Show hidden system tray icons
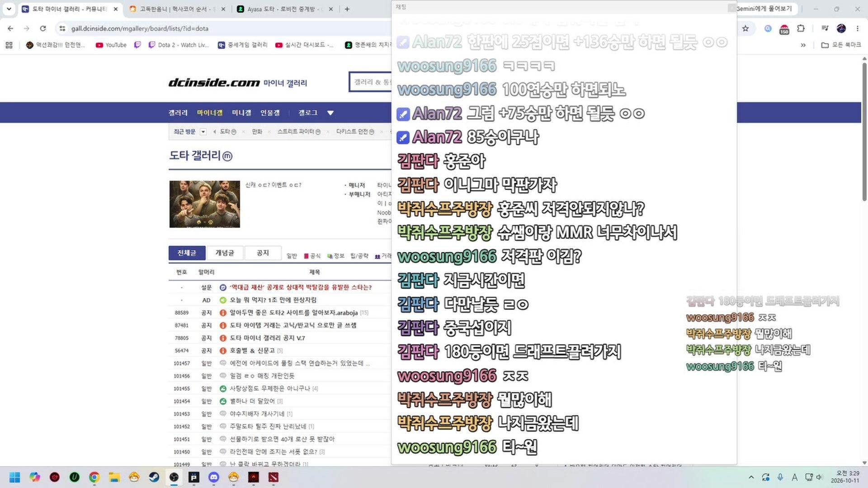Viewport: 868px width, 488px height. coord(751,477)
